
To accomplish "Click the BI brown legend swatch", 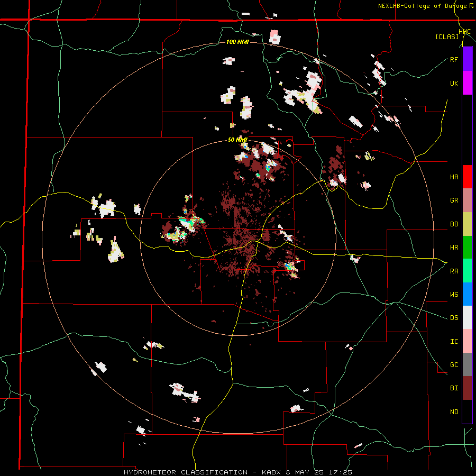I will pos(467,388).
